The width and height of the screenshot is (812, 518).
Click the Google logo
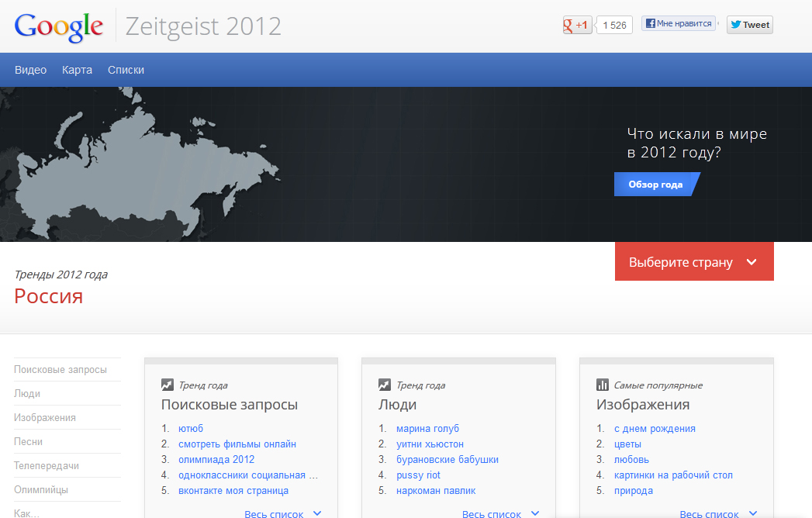tap(58, 27)
